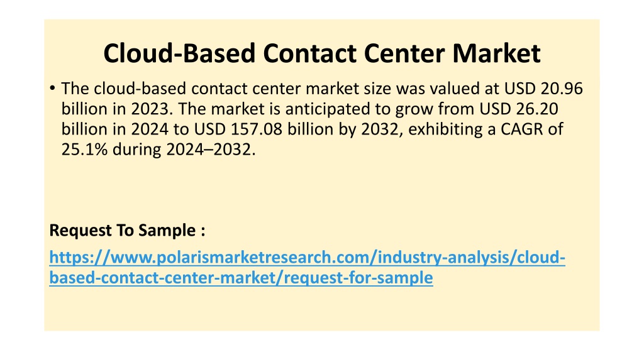Click the word 'Sample' in the heading
Screen dimensions: 644x362
(167, 230)
